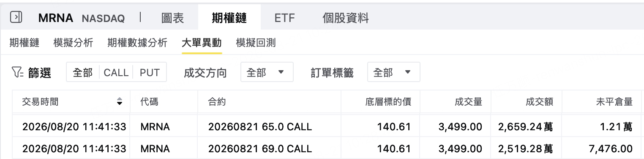This screenshot has height=159, width=644.
Task: Click the 篩選 filter funnel icon
Action: click(x=17, y=73)
